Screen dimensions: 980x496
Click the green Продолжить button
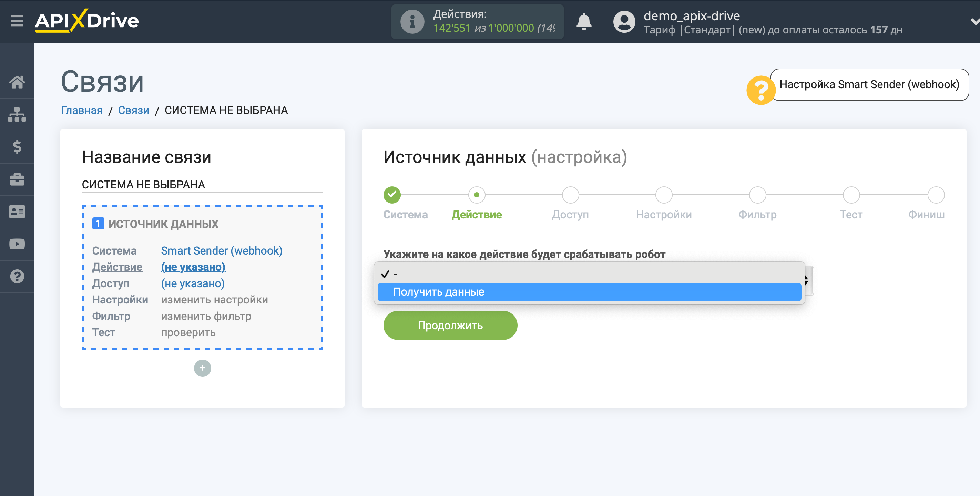tap(450, 325)
